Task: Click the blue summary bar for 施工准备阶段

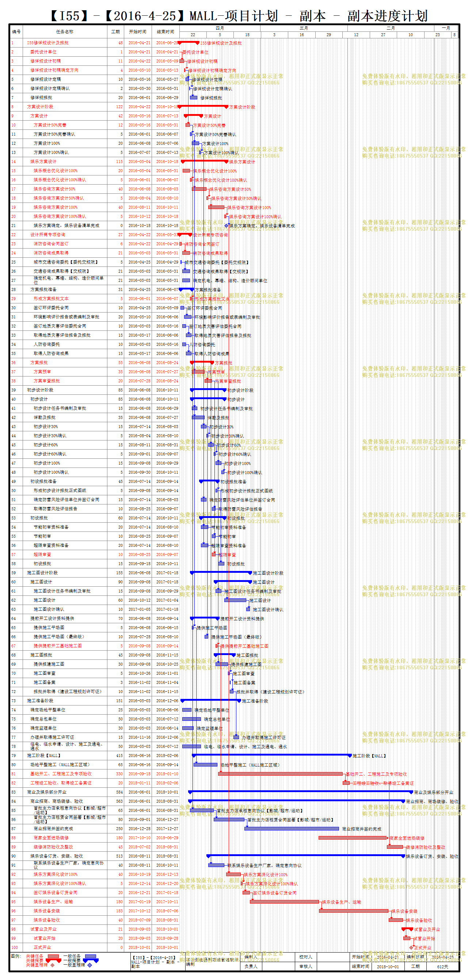Action: pos(211,700)
